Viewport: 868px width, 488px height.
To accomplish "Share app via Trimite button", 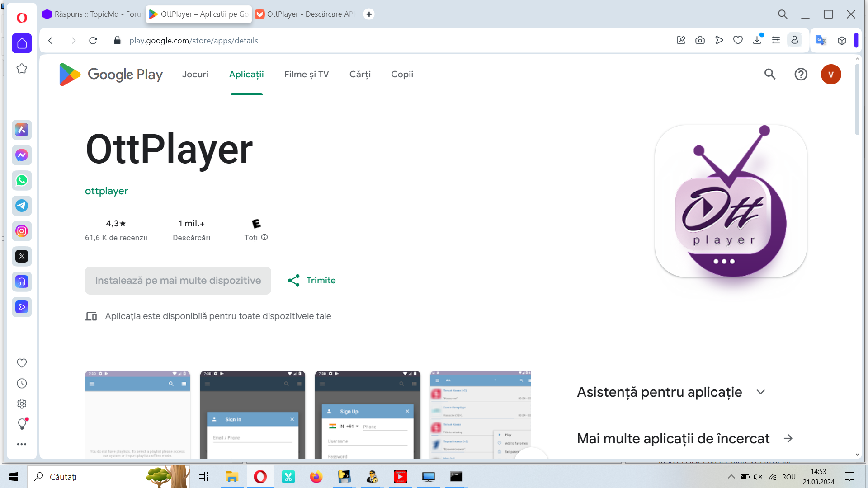I will 312,281.
